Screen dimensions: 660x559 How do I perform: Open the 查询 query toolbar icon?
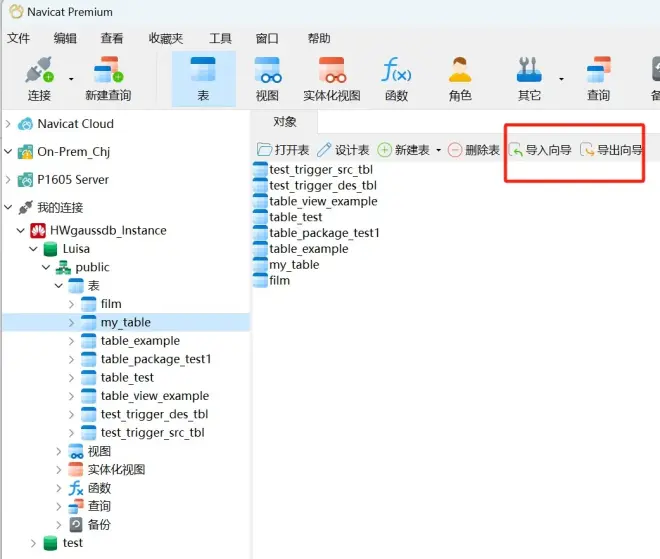pyautogui.click(x=598, y=78)
